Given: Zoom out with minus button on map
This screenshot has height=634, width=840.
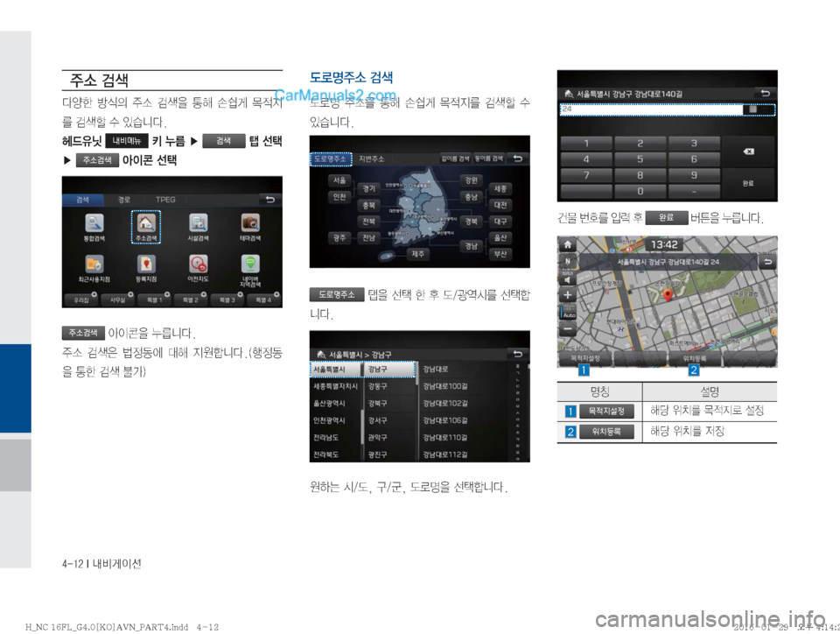Looking at the screenshot, I should tap(568, 328).
